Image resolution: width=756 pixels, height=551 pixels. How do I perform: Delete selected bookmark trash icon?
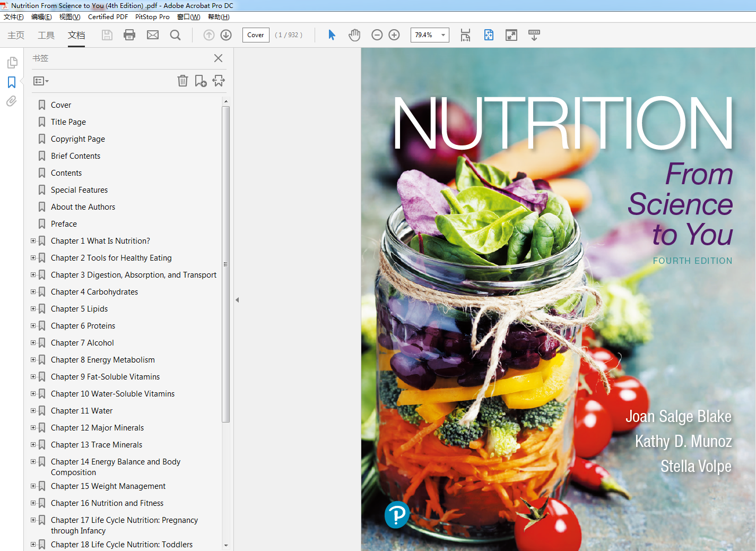tap(183, 81)
